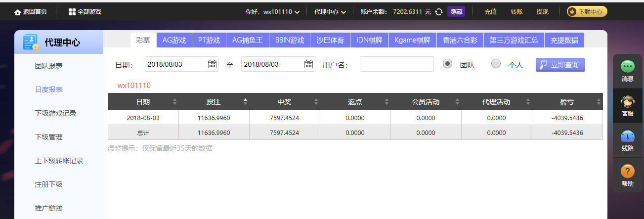
Task: Click the 转账 link
Action: tap(516, 12)
